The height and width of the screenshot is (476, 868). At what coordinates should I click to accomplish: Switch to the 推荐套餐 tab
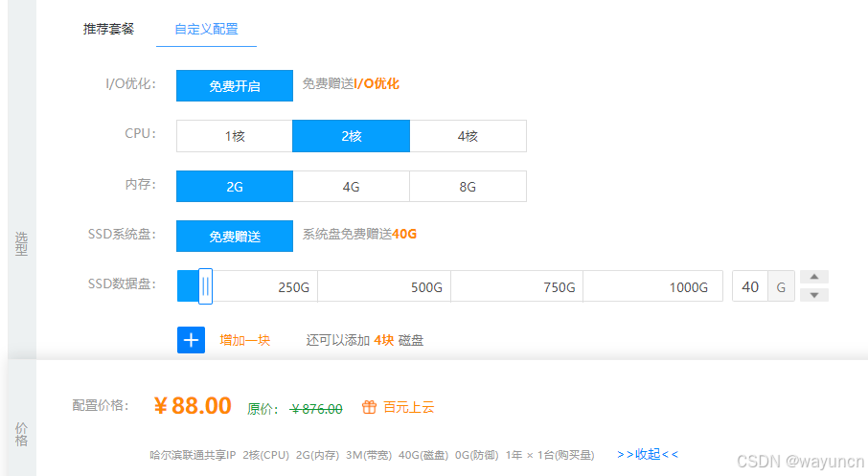tap(108, 29)
